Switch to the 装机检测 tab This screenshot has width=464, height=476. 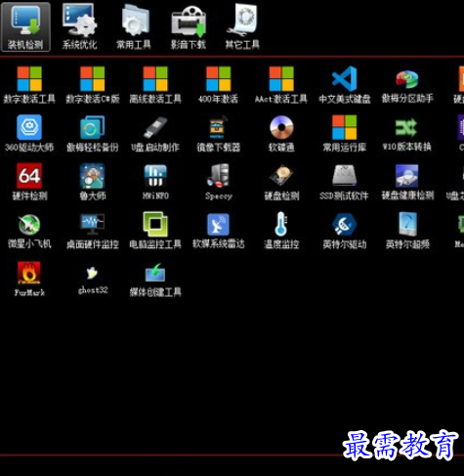(x=25, y=27)
